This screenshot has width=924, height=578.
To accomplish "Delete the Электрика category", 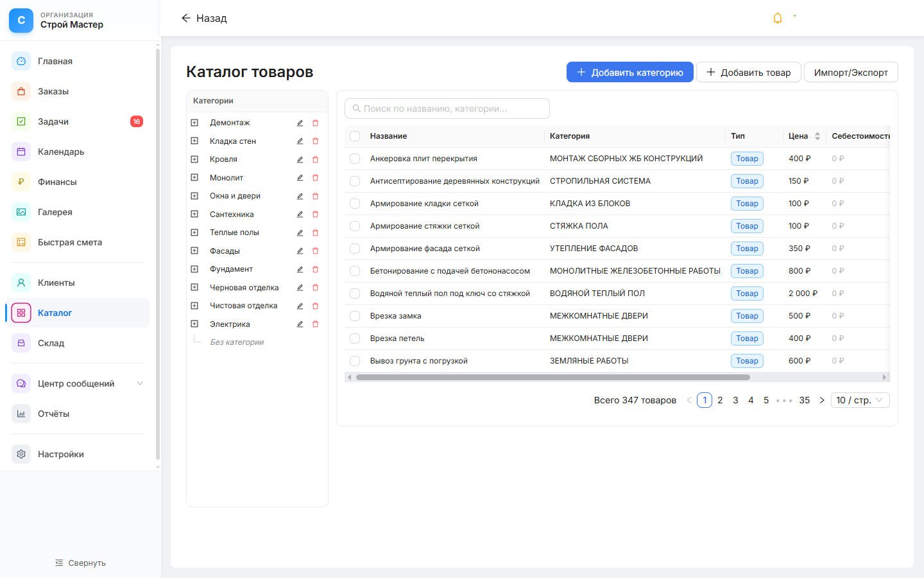I will [315, 324].
